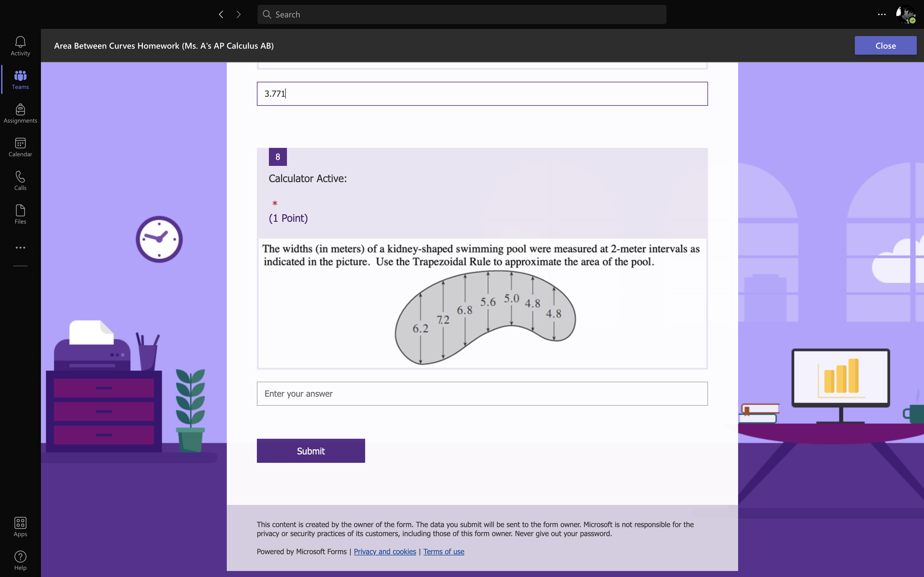This screenshot has width=924, height=577.
Task: Open the Files sidebar icon
Action: [x=20, y=214]
